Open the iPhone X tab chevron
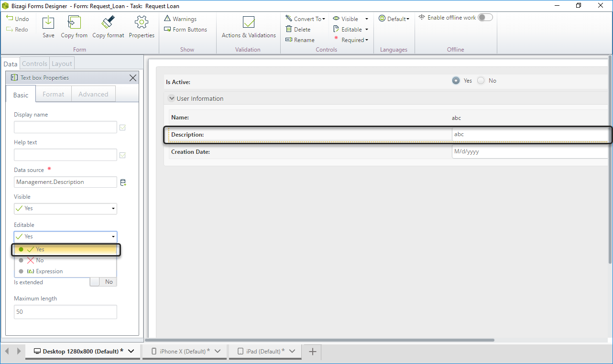This screenshot has height=364, width=613. click(x=218, y=351)
